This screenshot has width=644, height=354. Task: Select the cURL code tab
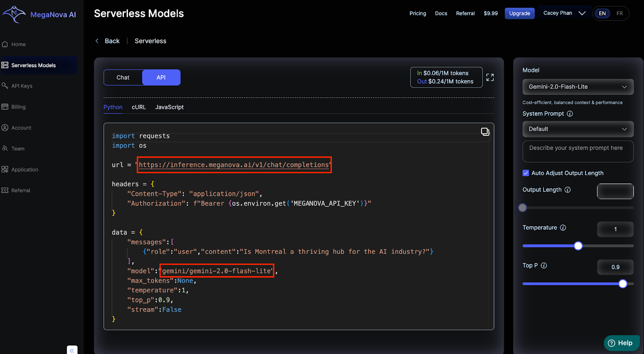coord(139,107)
